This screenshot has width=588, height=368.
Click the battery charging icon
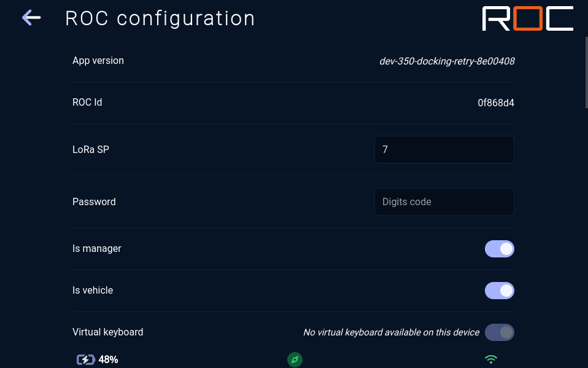coord(86,360)
